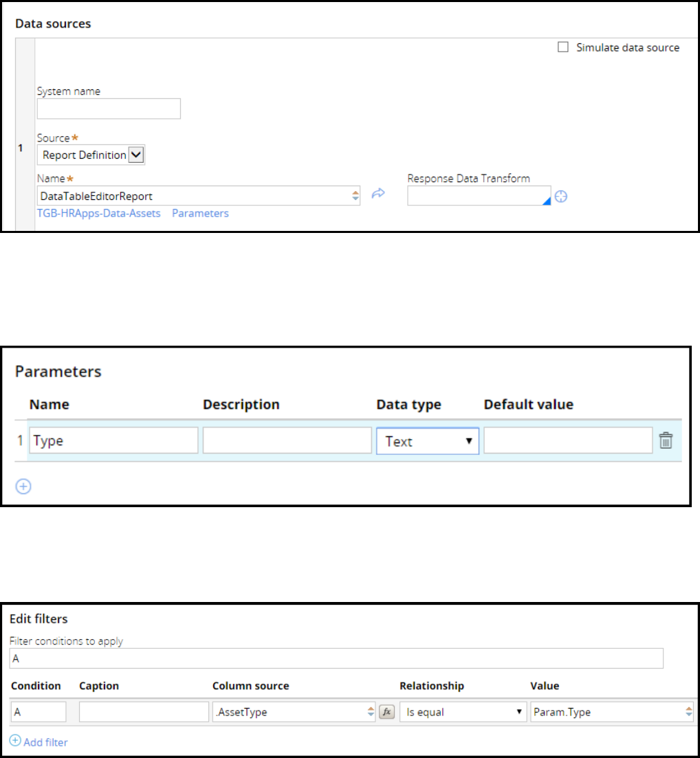Open the DataTableEditorReport rule arrow icon
Viewport: 700px width, 758px height.
pyautogui.click(x=378, y=194)
